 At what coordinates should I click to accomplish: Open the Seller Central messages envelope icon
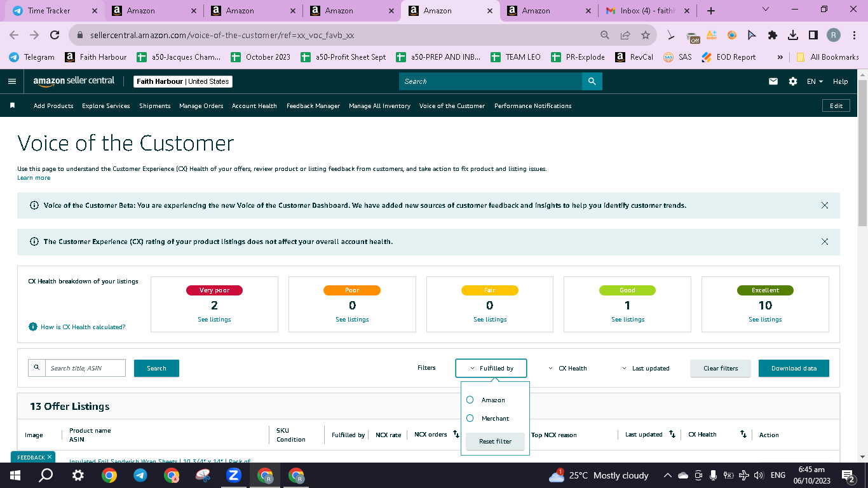coord(773,81)
